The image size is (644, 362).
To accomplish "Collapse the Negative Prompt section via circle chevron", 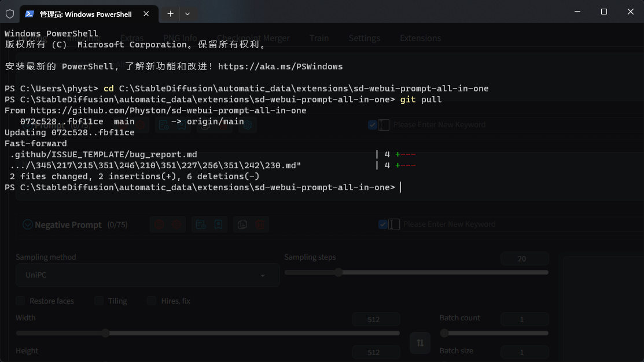I will [27, 224].
